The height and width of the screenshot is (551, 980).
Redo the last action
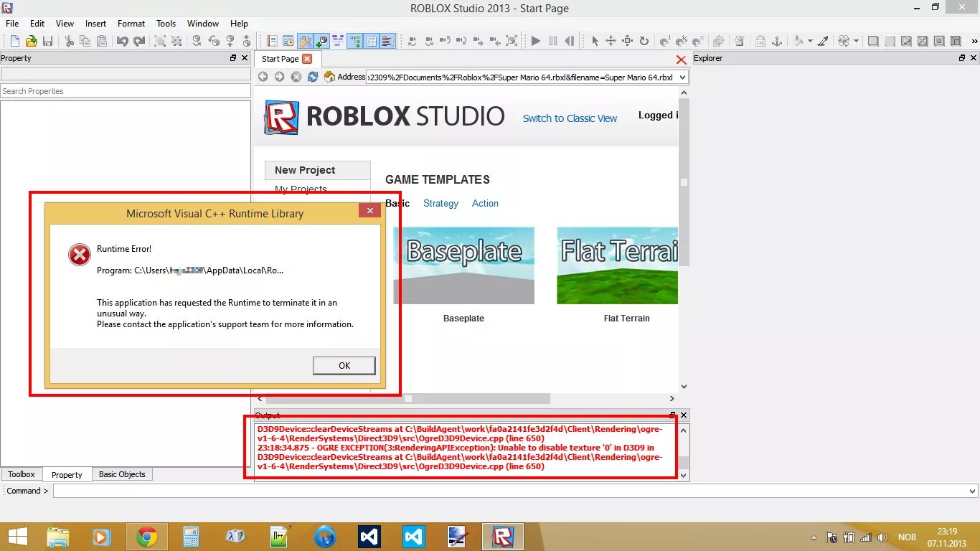139,42
